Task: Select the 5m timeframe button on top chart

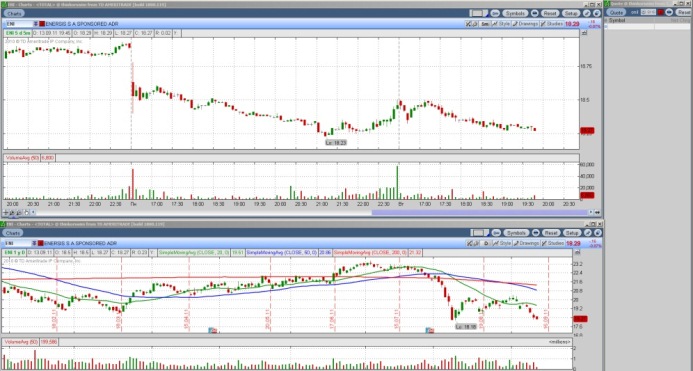Action: click(x=485, y=24)
